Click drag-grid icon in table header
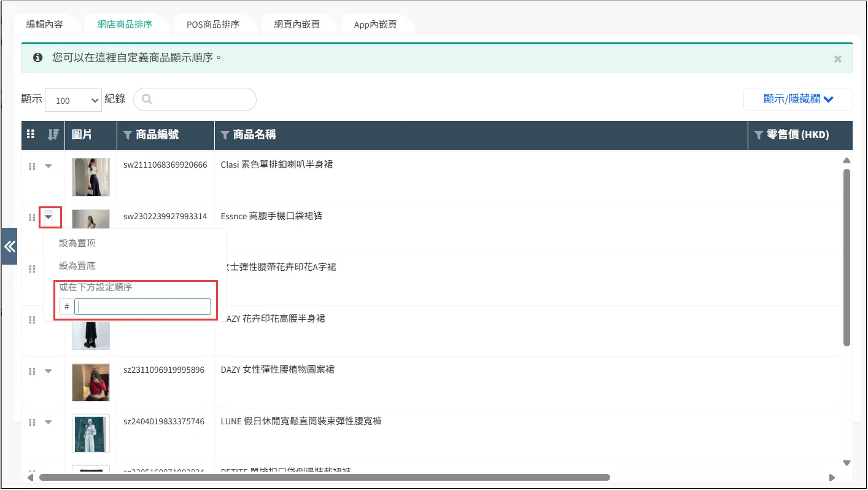Image resolution: width=868 pixels, height=490 pixels. tap(31, 134)
